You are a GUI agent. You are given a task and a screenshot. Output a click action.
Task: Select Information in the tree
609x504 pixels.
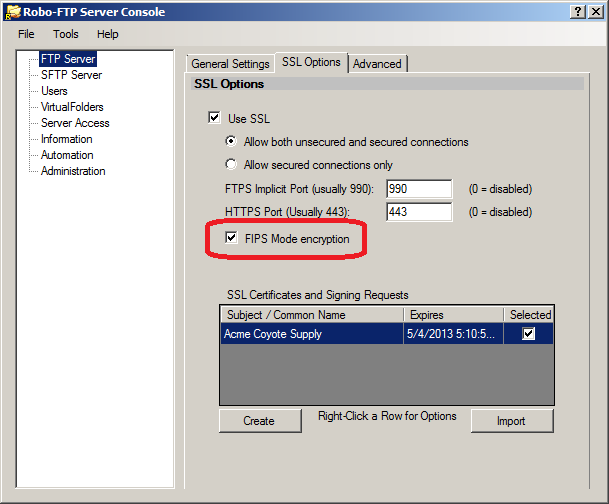(67, 139)
